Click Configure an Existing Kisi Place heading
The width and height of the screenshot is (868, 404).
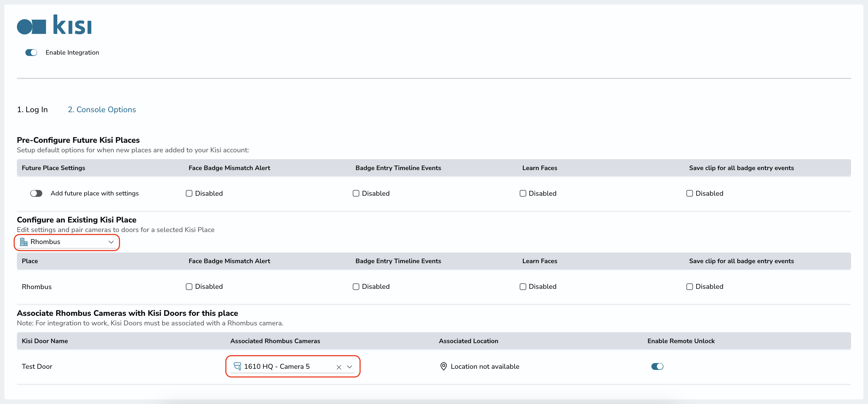point(76,219)
